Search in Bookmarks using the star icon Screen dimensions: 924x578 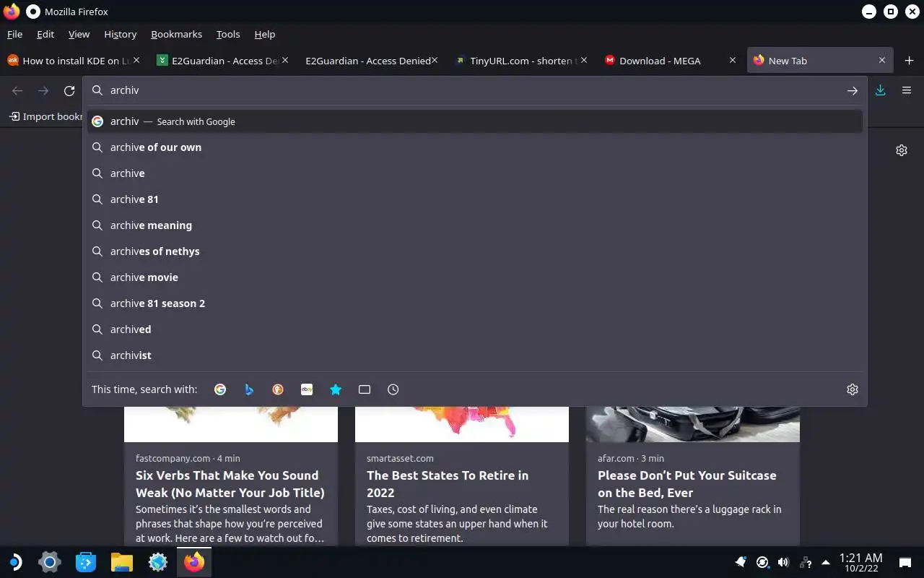click(336, 389)
